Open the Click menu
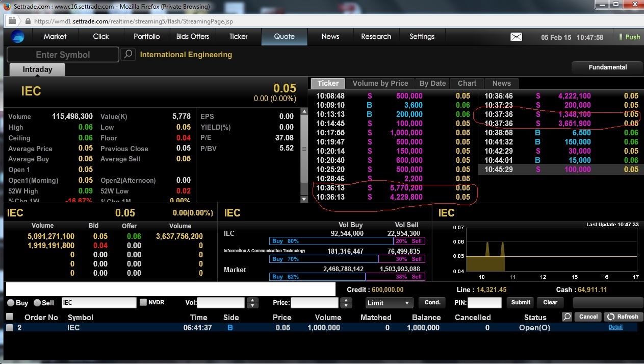 (101, 37)
